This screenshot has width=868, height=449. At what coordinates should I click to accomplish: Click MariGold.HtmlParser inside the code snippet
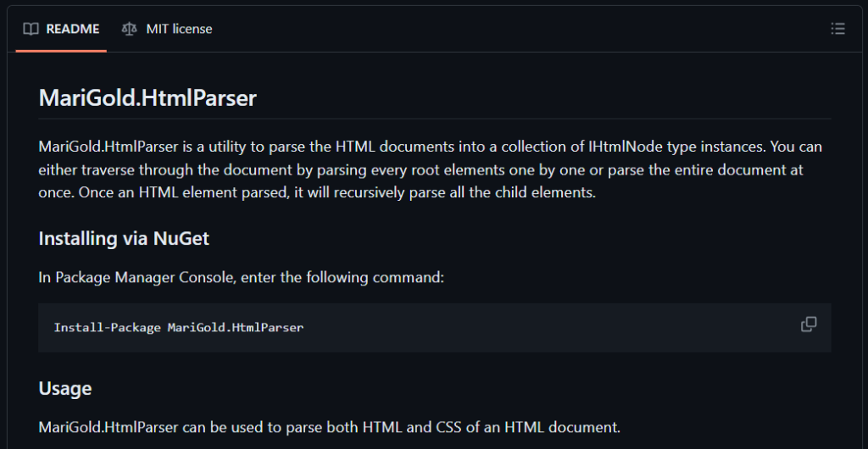(235, 327)
